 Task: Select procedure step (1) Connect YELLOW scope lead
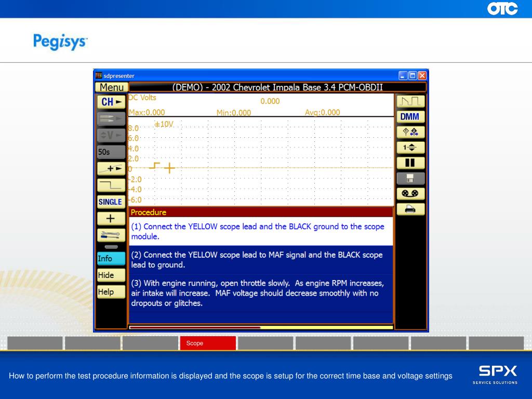[x=261, y=231]
